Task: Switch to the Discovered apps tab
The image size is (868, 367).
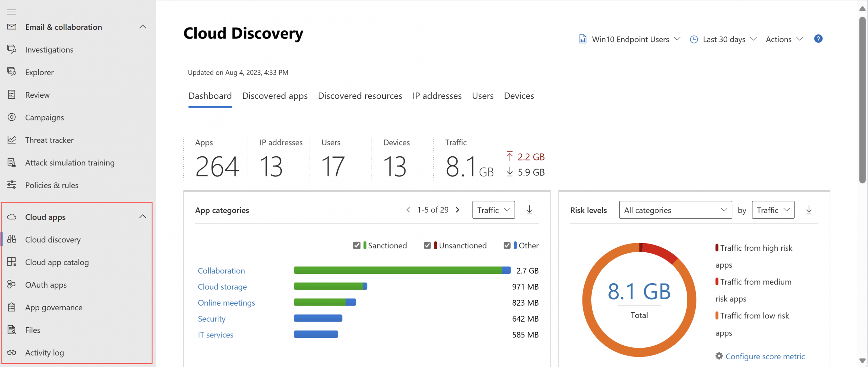Action: coord(275,96)
